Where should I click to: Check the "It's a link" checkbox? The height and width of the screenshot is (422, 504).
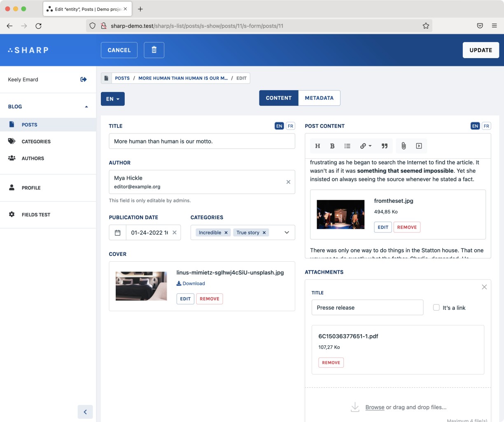point(436,307)
